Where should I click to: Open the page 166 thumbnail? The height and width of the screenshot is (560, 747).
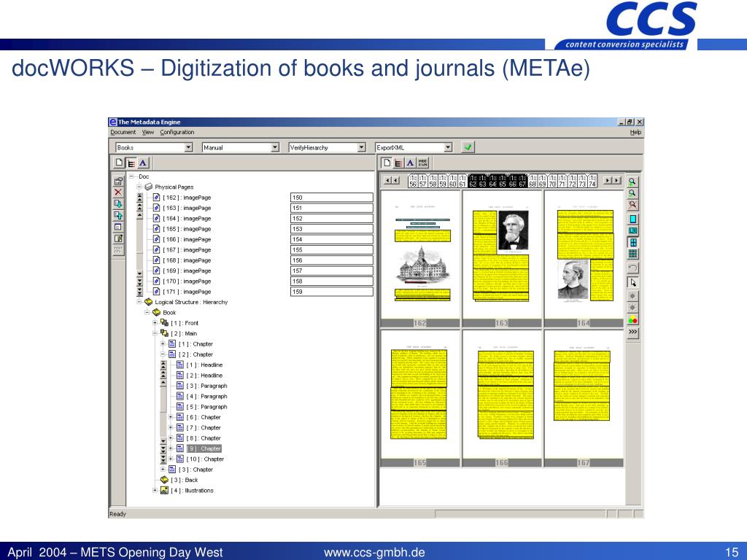(x=502, y=399)
